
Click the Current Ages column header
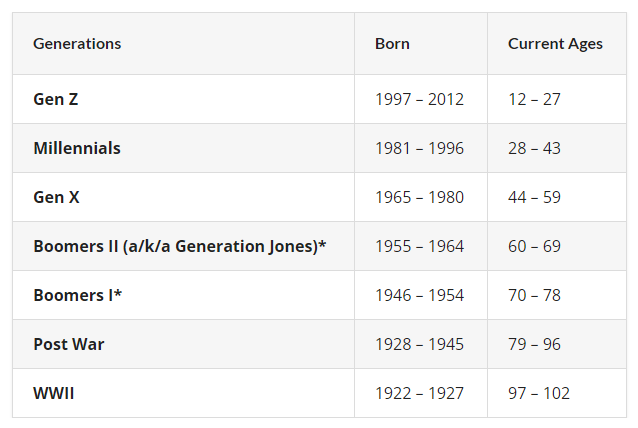tap(555, 44)
